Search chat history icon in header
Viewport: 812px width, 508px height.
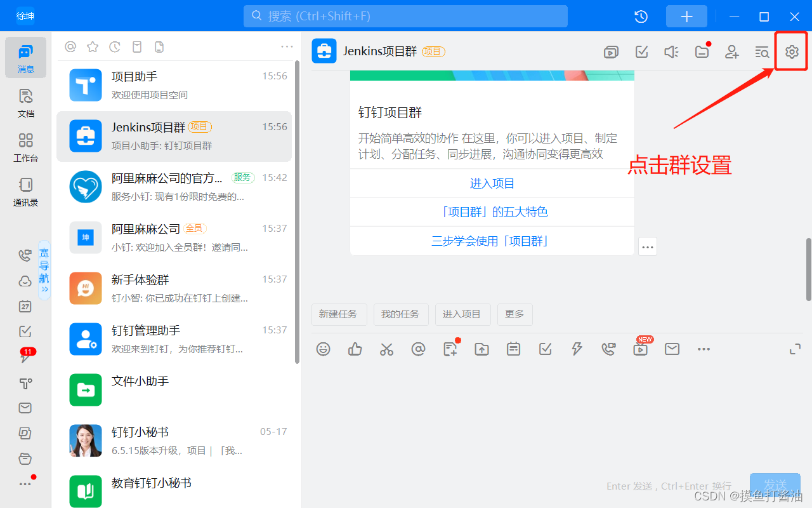[762, 52]
